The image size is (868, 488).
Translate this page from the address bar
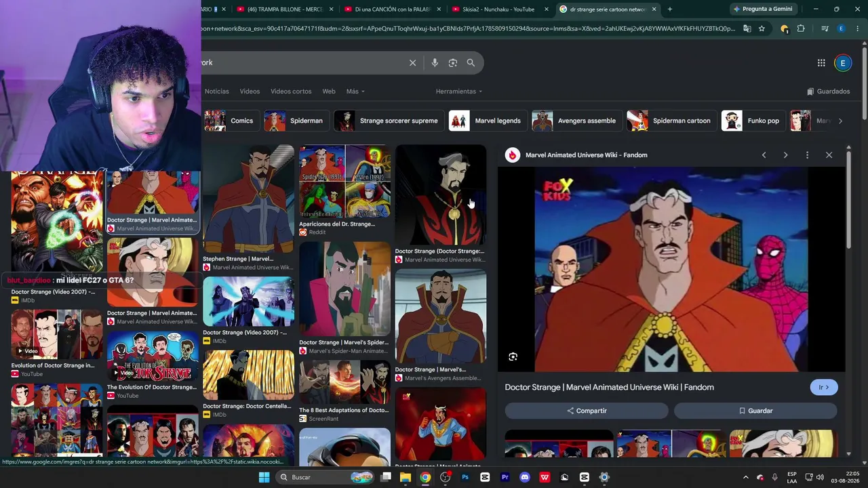(747, 28)
